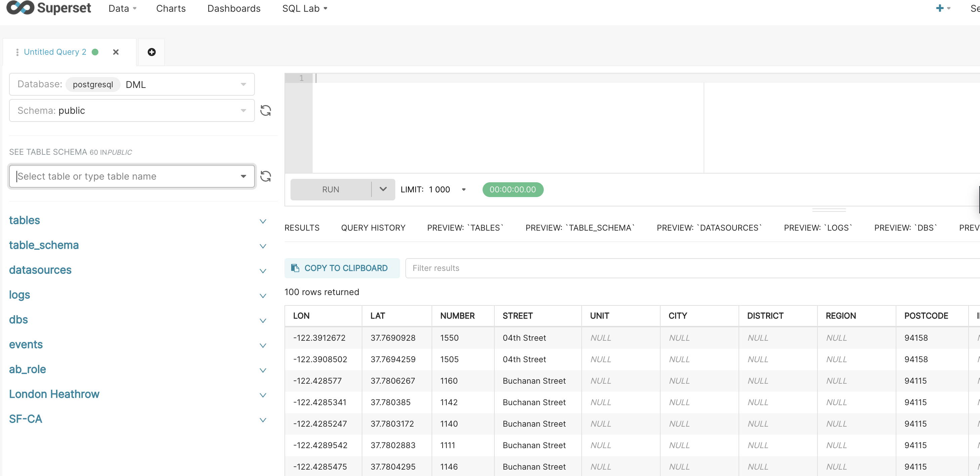Close the Untitled Query 2 tab
This screenshot has width=980, height=476.
(116, 52)
